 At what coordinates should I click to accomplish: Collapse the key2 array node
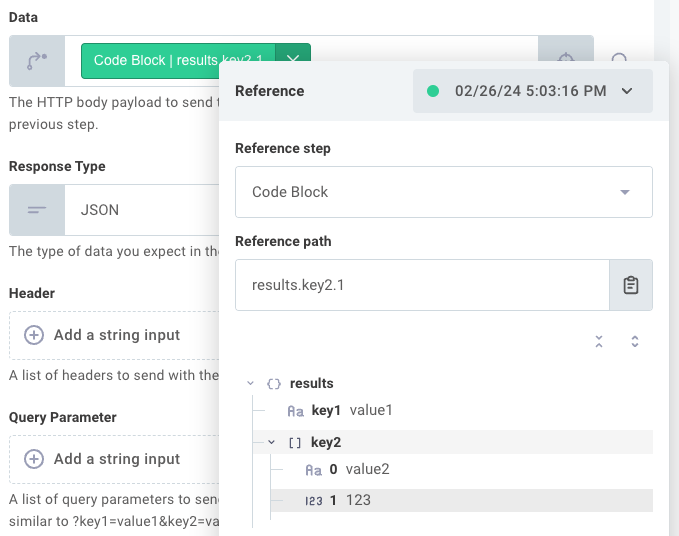[x=272, y=442]
